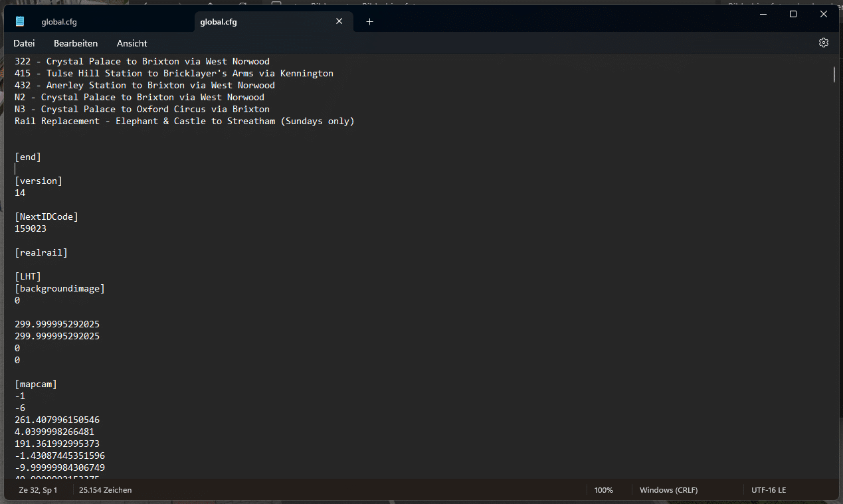Click the Notepad app icon in title bar
Viewport: 843px width, 504px height.
tap(20, 22)
